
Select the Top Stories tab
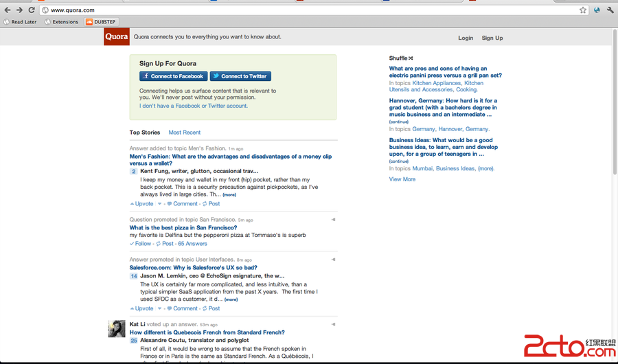point(145,133)
